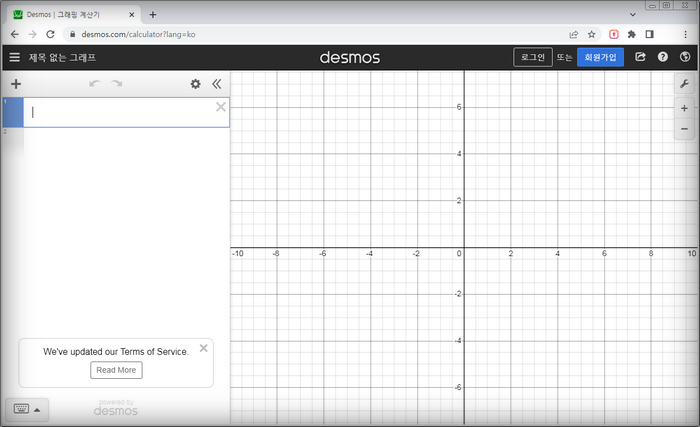Open the language globe menu
Image resolution: width=700 pixels, height=427 pixels.
point(685,57)
